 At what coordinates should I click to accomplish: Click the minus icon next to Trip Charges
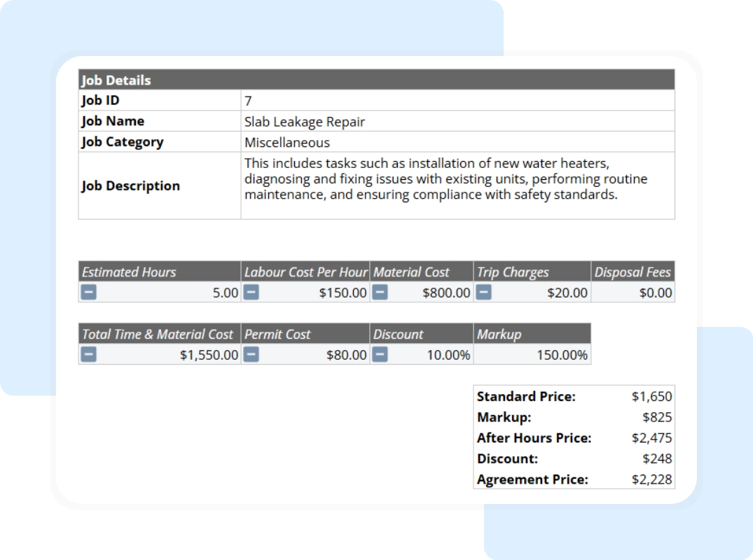(483, 293)
